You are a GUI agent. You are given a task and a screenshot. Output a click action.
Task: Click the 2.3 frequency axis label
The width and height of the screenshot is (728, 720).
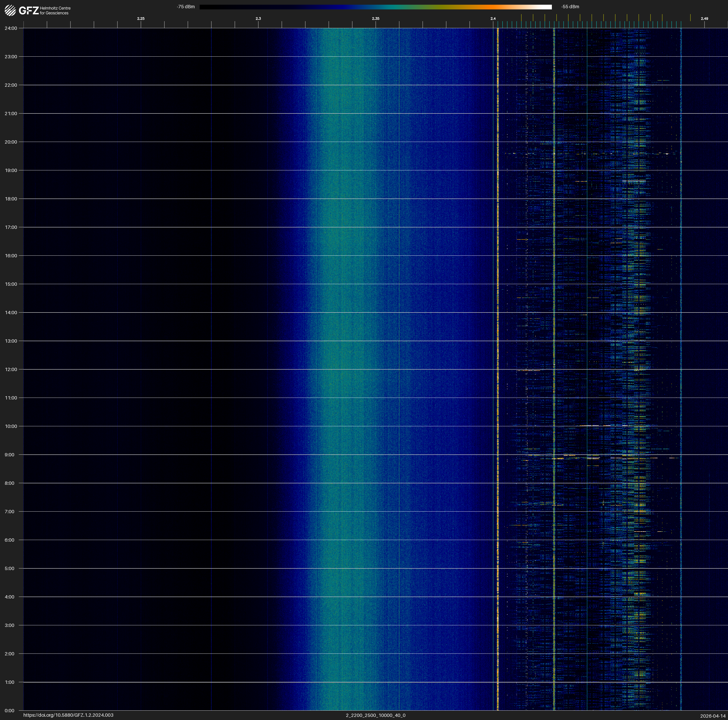click(258, 19)
